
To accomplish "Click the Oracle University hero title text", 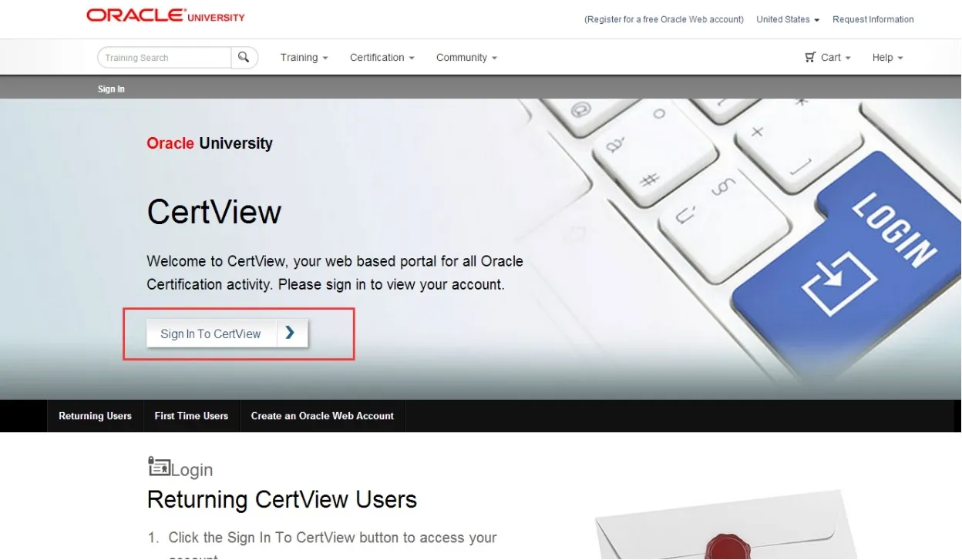I will tap(210, 143).
